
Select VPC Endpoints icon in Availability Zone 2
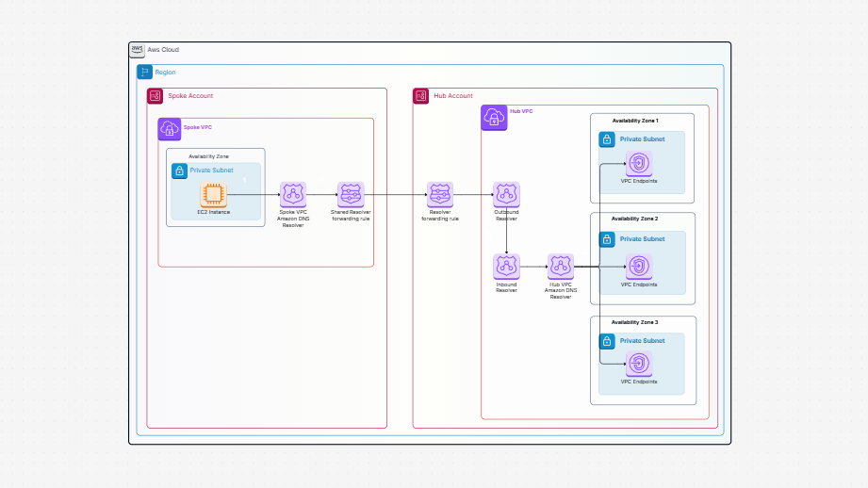(x=639, y=266)
